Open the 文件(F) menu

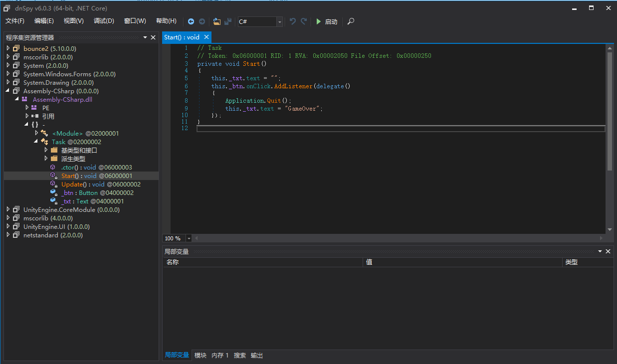(x=15, y=21)
